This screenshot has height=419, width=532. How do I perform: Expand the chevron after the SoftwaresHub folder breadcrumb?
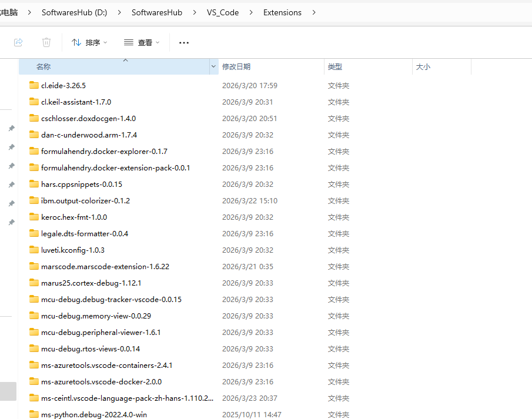point(195,12)
